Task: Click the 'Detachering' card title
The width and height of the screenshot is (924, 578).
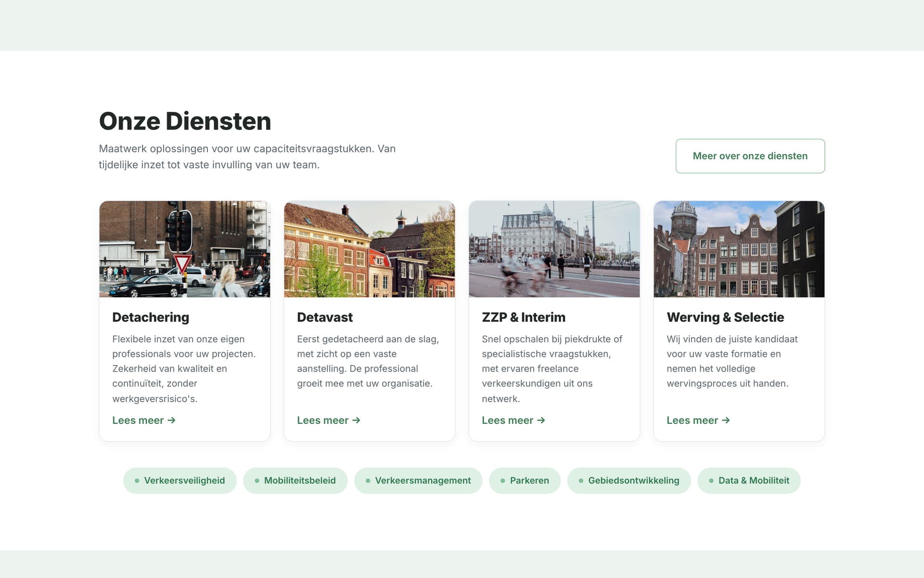Action: (x=151, y=317)
